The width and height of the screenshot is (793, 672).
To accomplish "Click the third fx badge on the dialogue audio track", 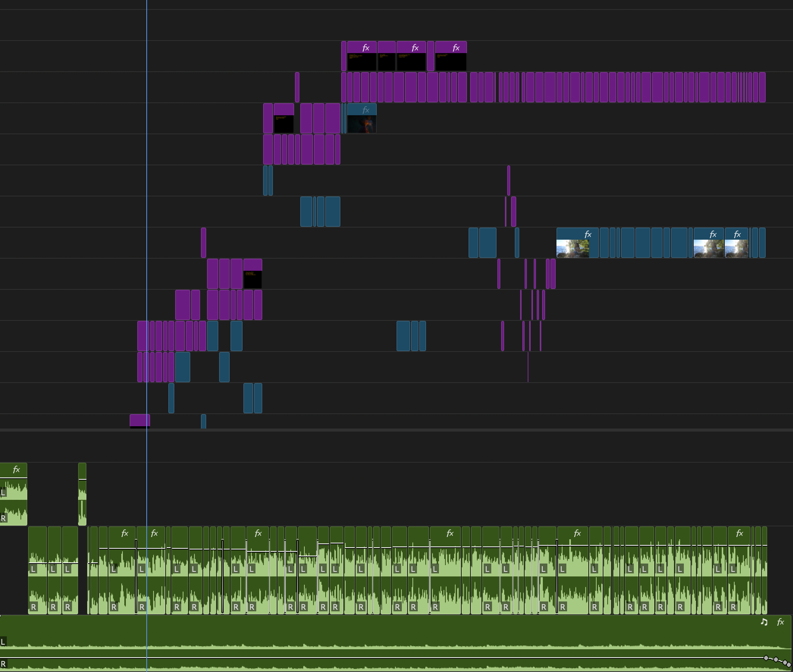I will pos(258,533).
